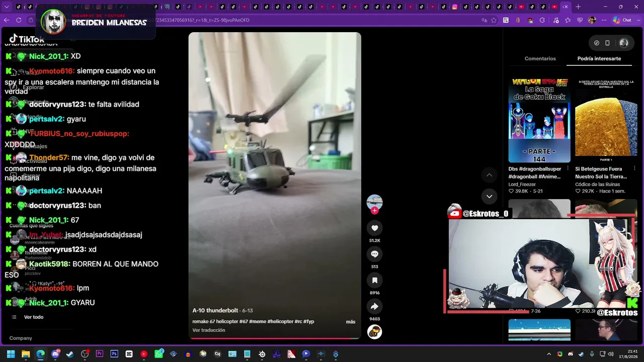The height and width of the screenshot is (362, 644).
Task: Seek using the video progress bar
Action: [275, 338]
